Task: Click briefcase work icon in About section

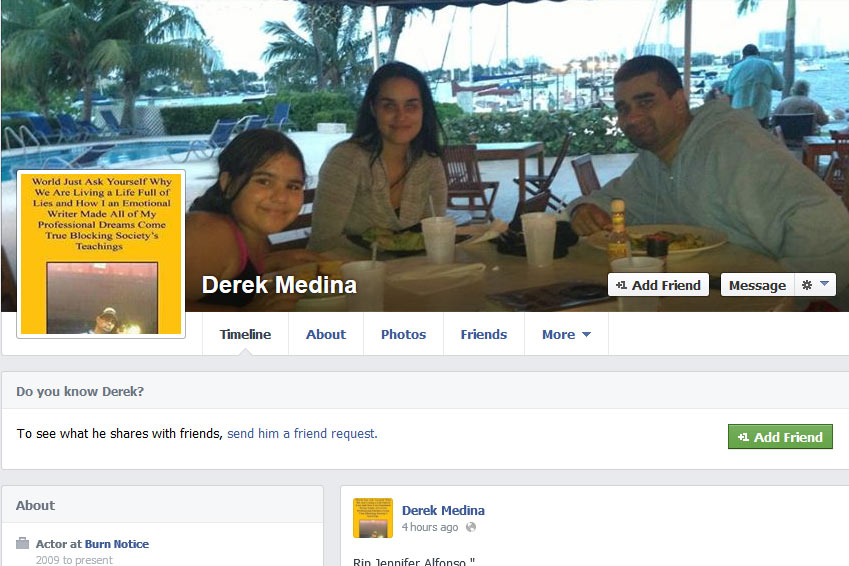Action: [22, 543]
